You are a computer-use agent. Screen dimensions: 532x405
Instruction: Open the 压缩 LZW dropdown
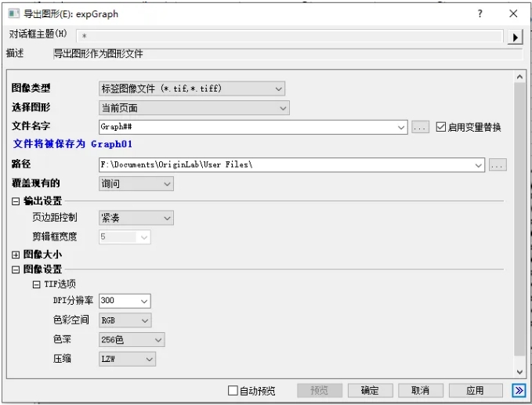click(127, 360)
